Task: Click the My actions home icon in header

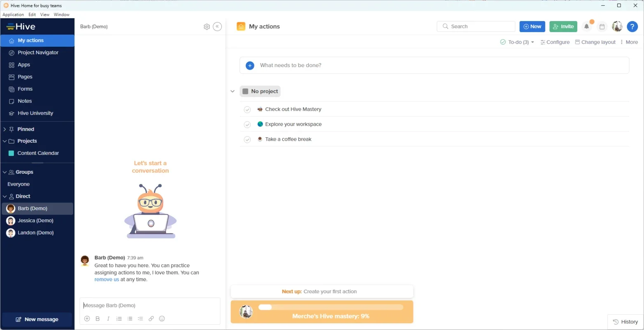Action: (241, 26)
